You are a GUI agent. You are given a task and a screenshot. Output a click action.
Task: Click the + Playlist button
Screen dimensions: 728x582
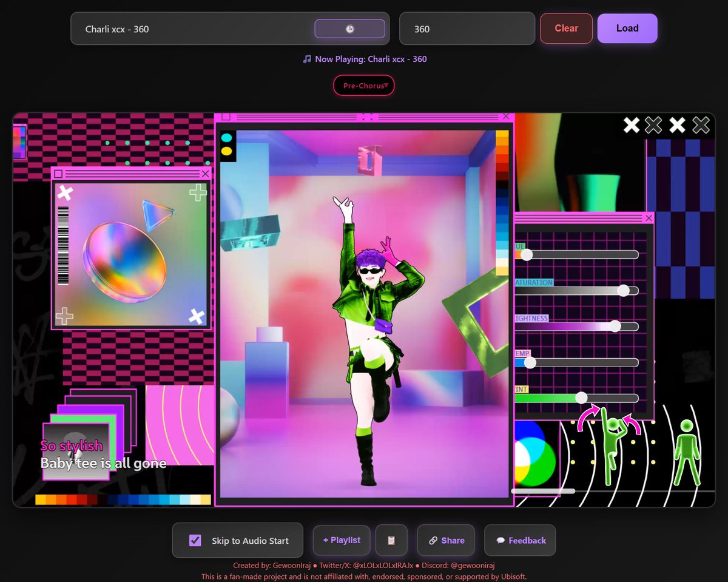pos(341,540)
